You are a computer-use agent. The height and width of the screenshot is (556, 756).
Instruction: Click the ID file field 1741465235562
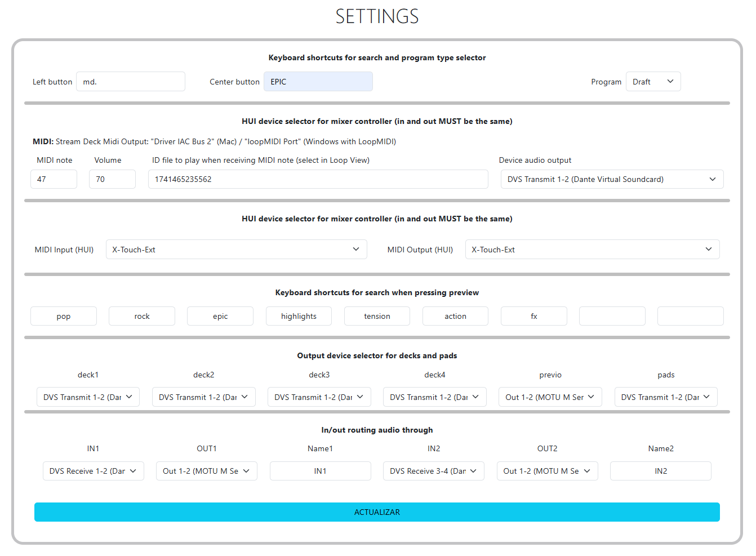pyautogui.click(x=318, y=179)
